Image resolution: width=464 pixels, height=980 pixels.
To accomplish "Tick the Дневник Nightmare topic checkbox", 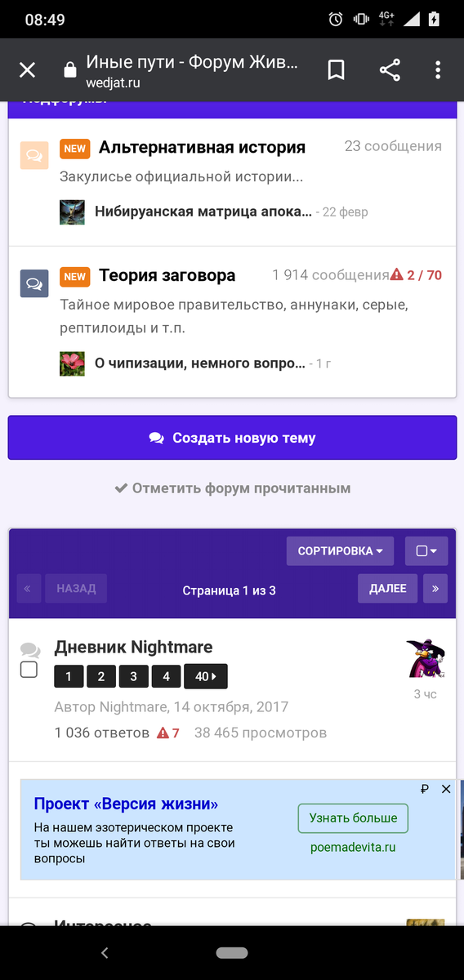I will [29, 670].
